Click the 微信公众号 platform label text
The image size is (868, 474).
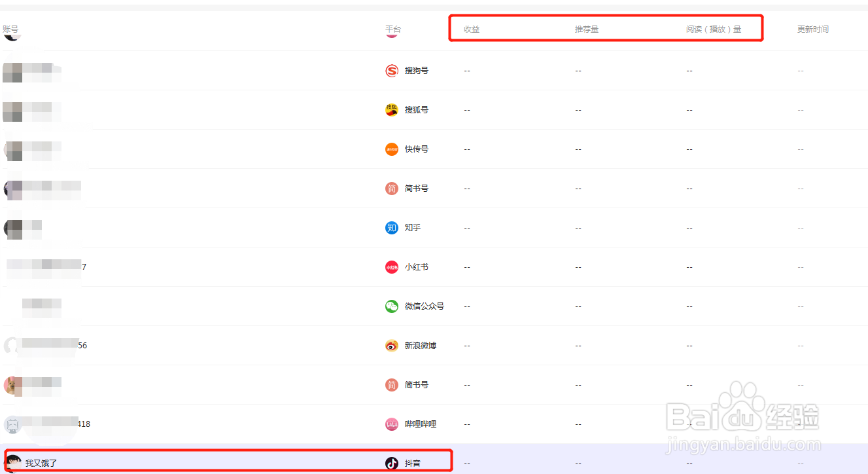[424, 306]
